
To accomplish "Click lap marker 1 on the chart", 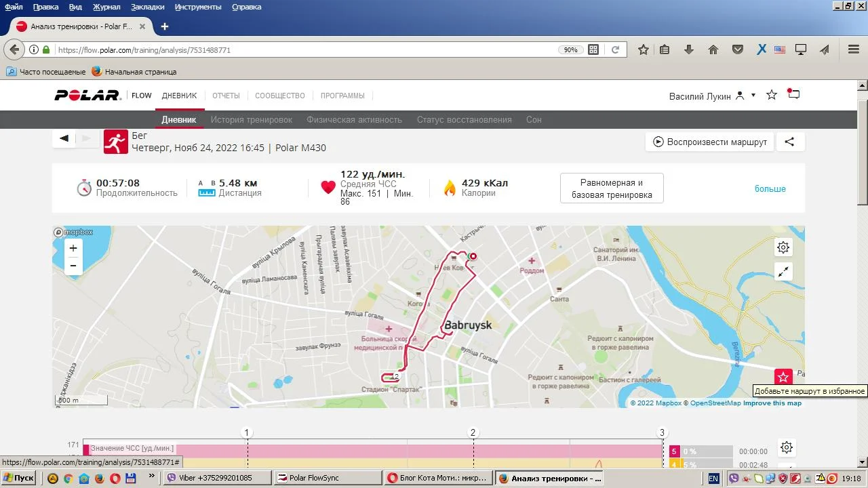I will (247, 432).
